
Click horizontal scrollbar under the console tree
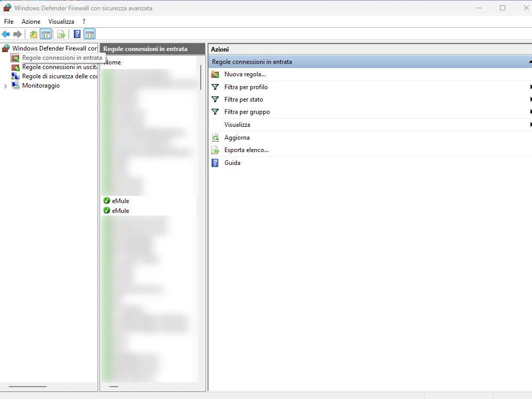point(27,387)
